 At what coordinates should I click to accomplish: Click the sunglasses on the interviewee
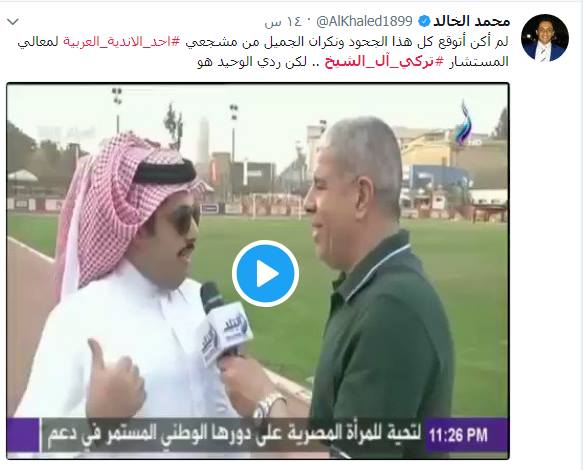(183, 219)
